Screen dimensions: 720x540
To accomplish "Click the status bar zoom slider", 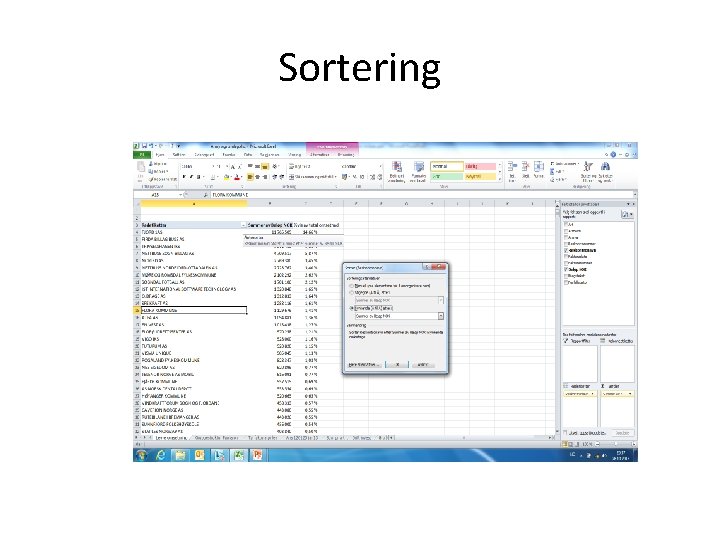I will point(615,444).
